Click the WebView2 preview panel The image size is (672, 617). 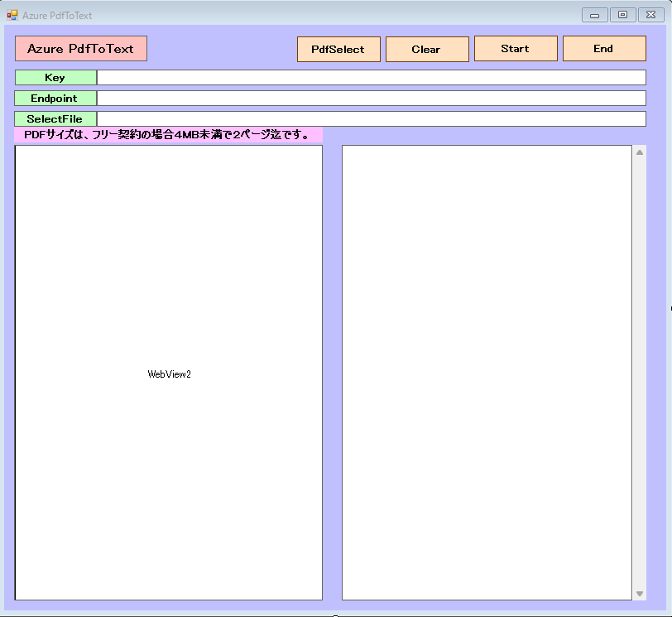click(169, 373)
